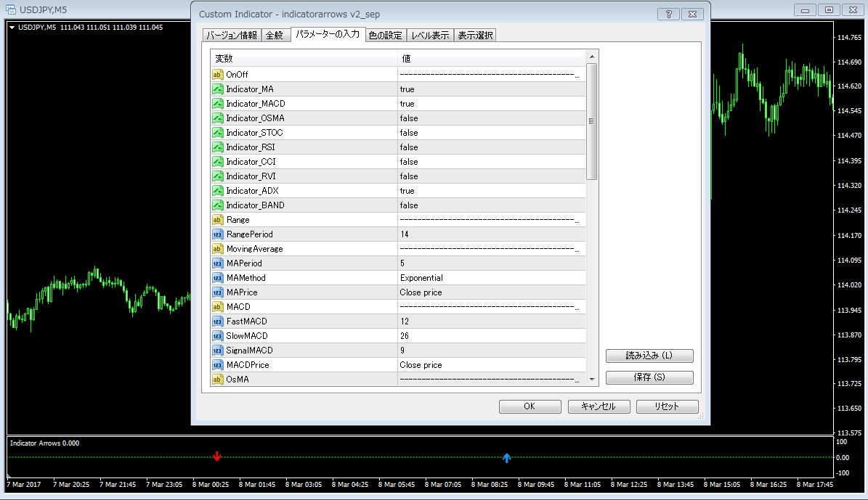Click the MAPrice integer icon
The image size is (868, 500).
218,292
